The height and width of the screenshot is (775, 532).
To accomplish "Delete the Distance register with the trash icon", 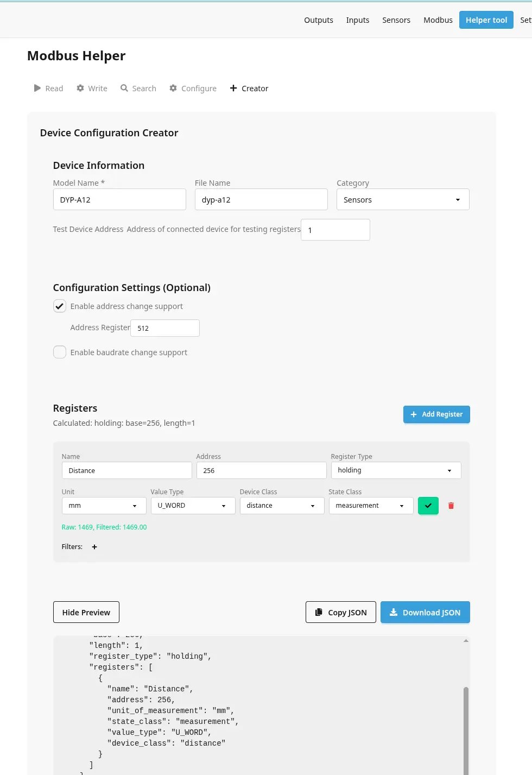I will tap(451, 506).
